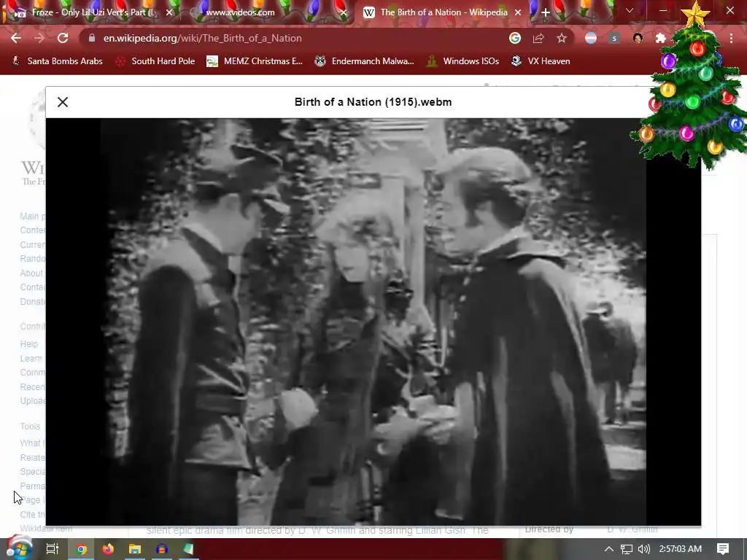
Task: Open the Windows ISOs bookmark
Action: pos(462,61)
